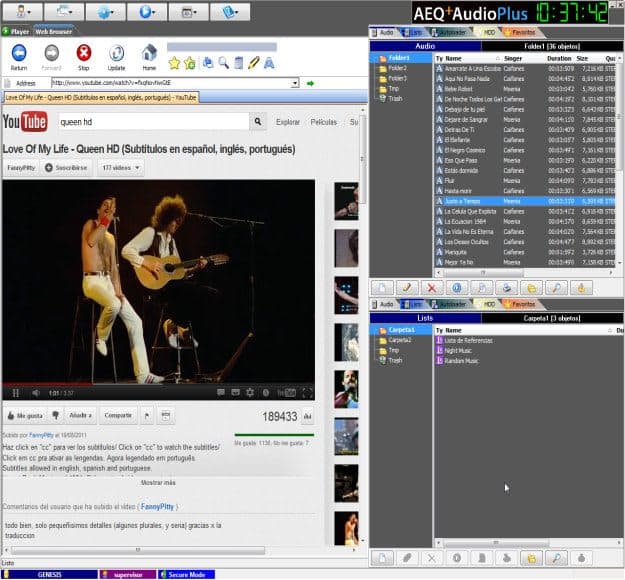
Task: Click the blue info icon in Audio panel toolbar
Action: pos(457,288)
